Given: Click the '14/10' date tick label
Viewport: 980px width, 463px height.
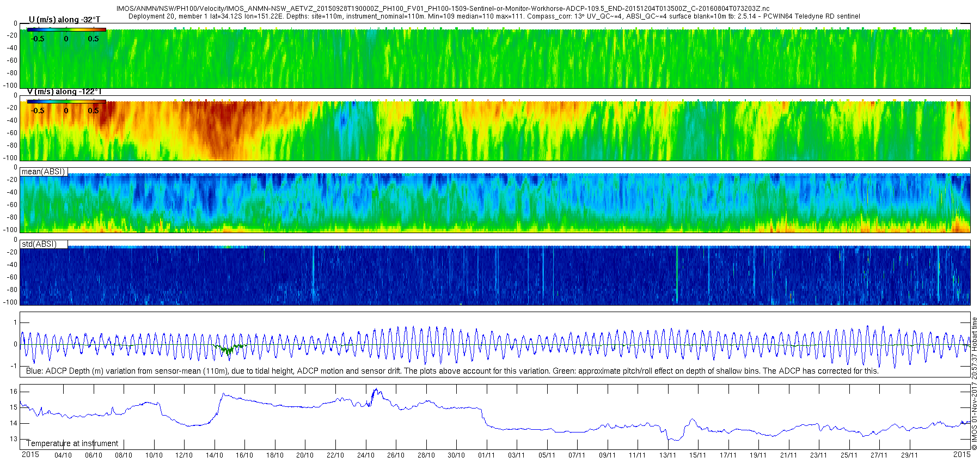Looking at the screenshot, I should (215, 455).
